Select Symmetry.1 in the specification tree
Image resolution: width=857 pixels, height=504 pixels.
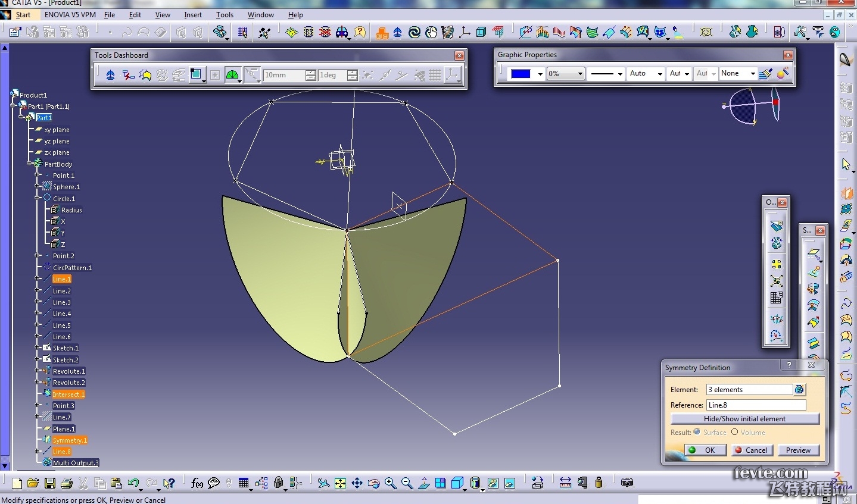(70, 440)
